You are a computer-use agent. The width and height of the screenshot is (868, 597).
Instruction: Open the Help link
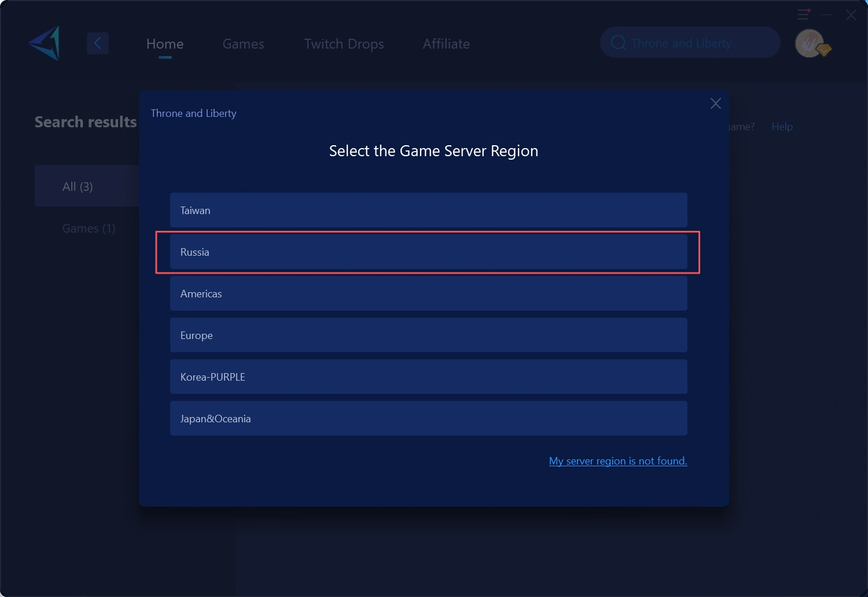coord(782,127)
